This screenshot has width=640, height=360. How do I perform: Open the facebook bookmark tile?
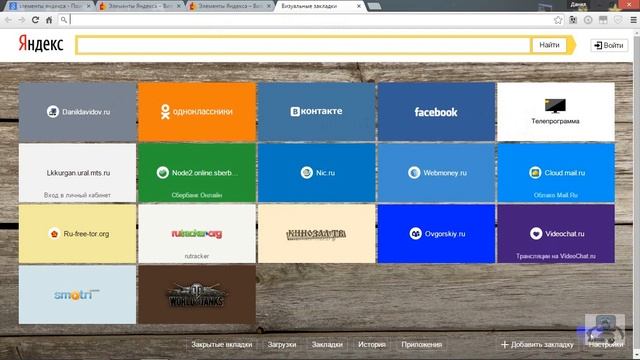[x=436, y=112]
